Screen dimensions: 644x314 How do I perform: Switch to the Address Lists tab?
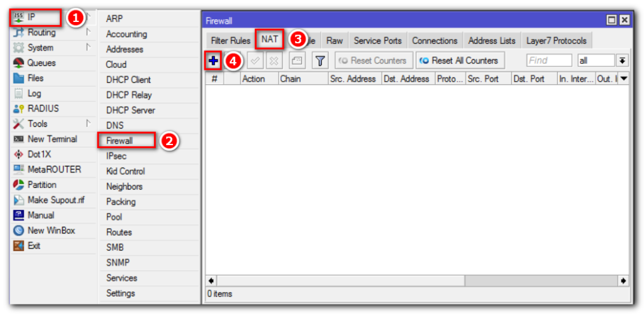click(491, 41)
